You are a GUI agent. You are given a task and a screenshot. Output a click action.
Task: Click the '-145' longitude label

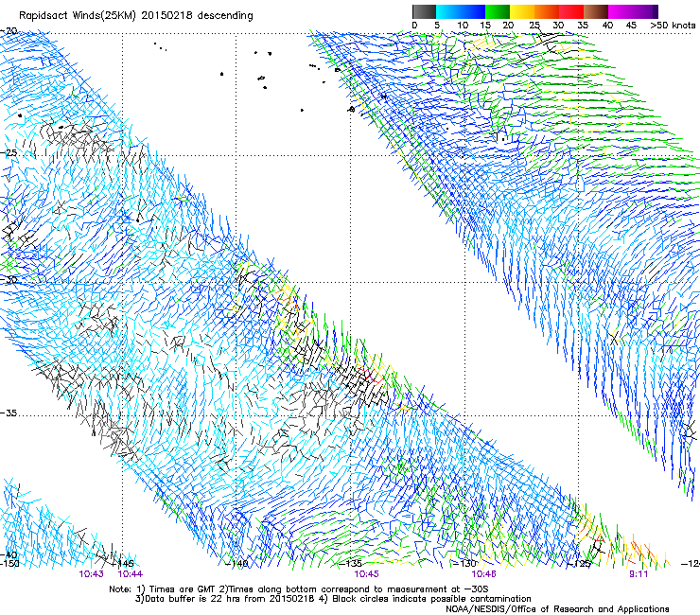tap(122, 564)
